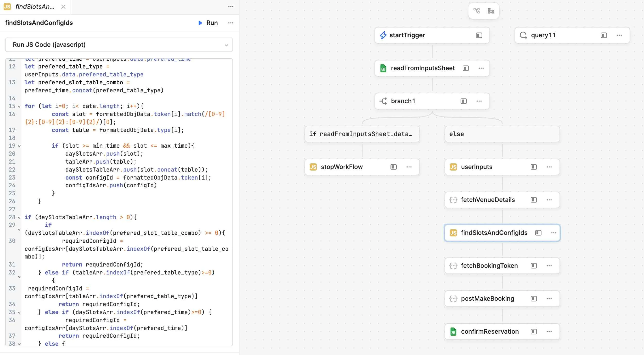Open the Run JS Code (javascript) dropdown
Viewport: 644px width, 355px height.
[119, 45]
